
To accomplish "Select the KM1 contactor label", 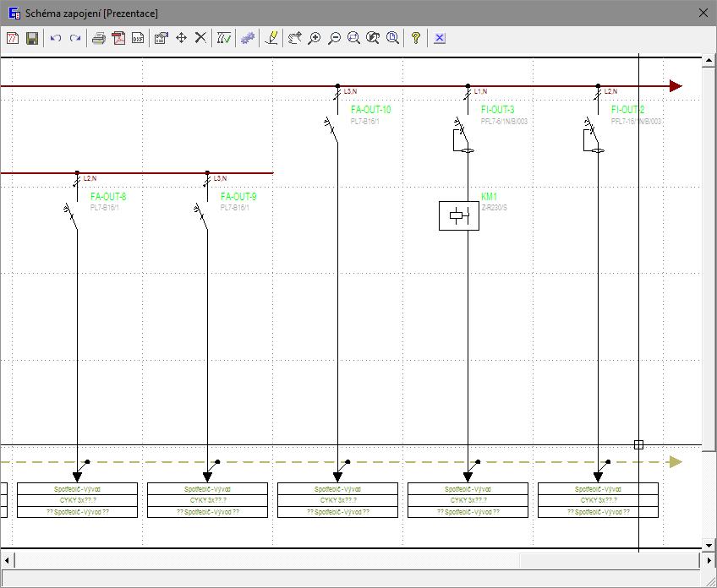I will click(x=489, y=197).
